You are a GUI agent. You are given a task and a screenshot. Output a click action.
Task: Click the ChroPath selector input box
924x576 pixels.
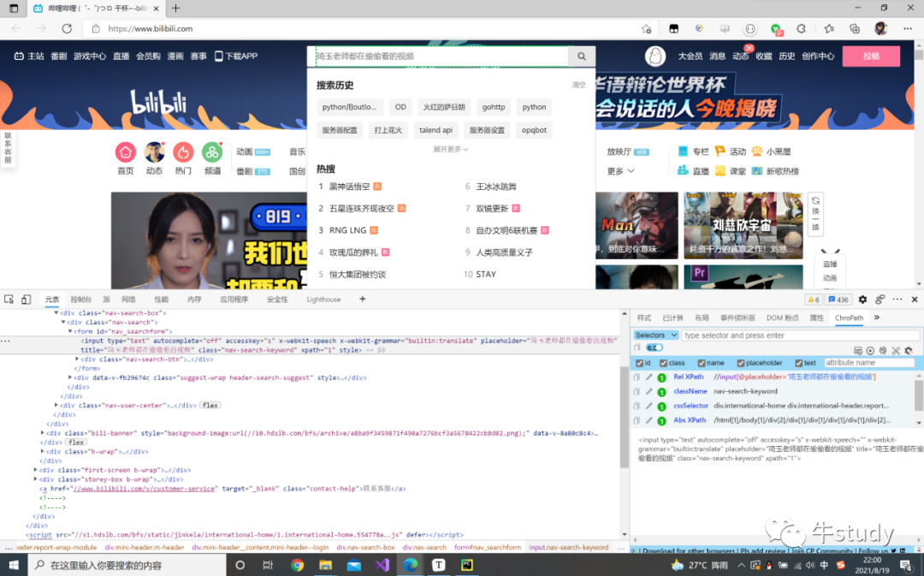[800, 336]
